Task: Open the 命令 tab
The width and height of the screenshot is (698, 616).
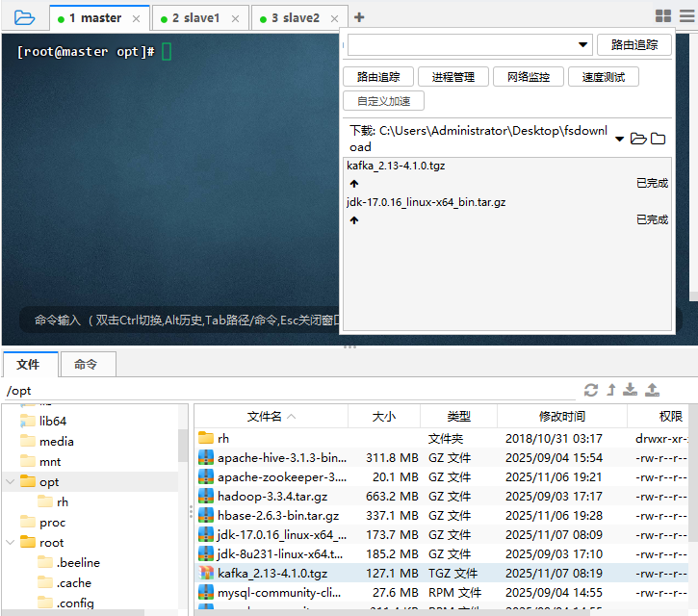Action: [x=89, y=365]
